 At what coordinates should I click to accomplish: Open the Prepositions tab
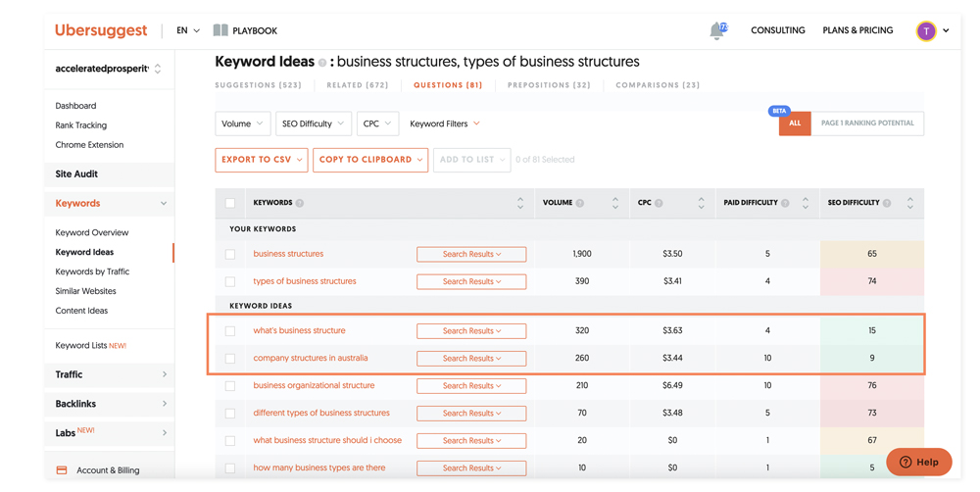(x=549, y=85)
